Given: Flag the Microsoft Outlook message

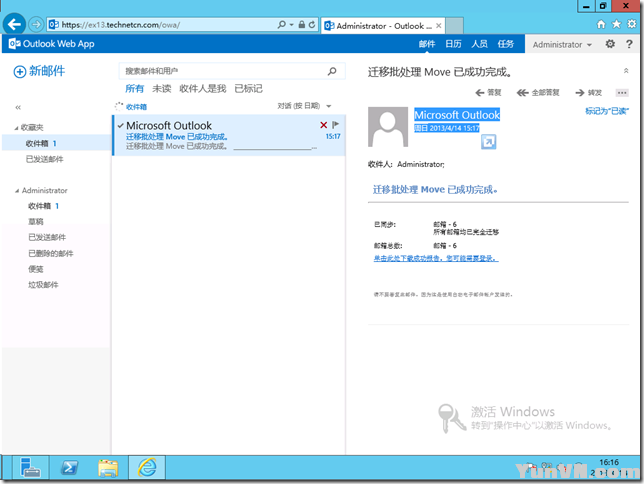Looking at the screenshot, I should pos(335,124).
